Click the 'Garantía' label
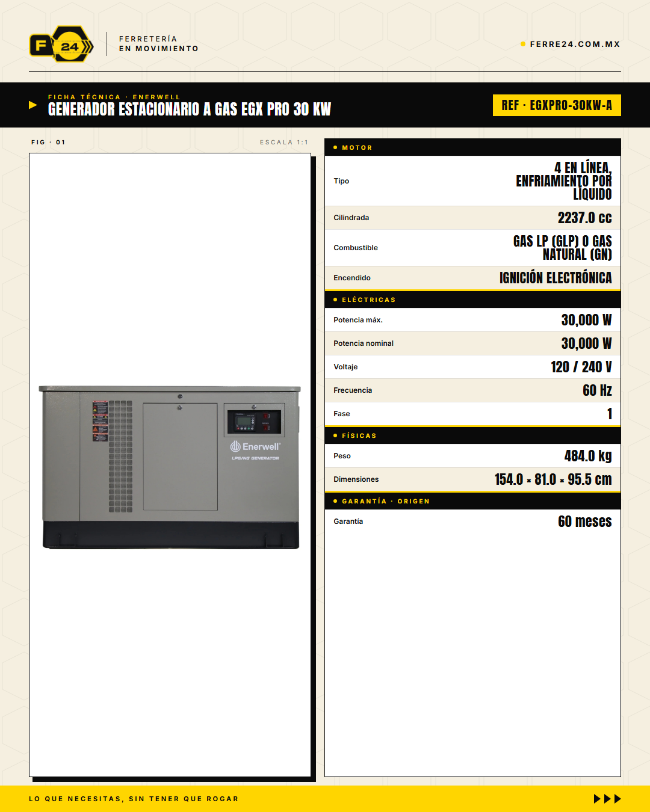This screenshot has width=650, height=812. (348, 521)
